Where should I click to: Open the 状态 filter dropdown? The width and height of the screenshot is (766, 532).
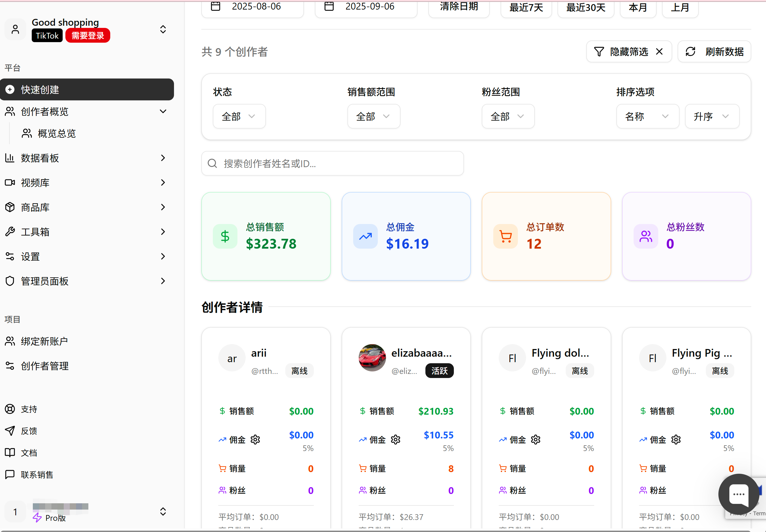click(239, 116)
